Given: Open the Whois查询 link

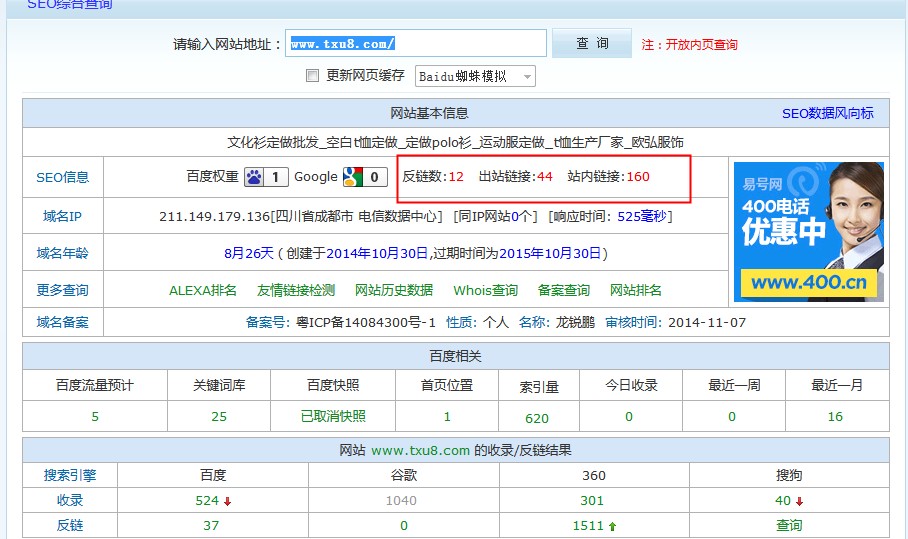Looking at the screenshot, I should pos(485,290).
